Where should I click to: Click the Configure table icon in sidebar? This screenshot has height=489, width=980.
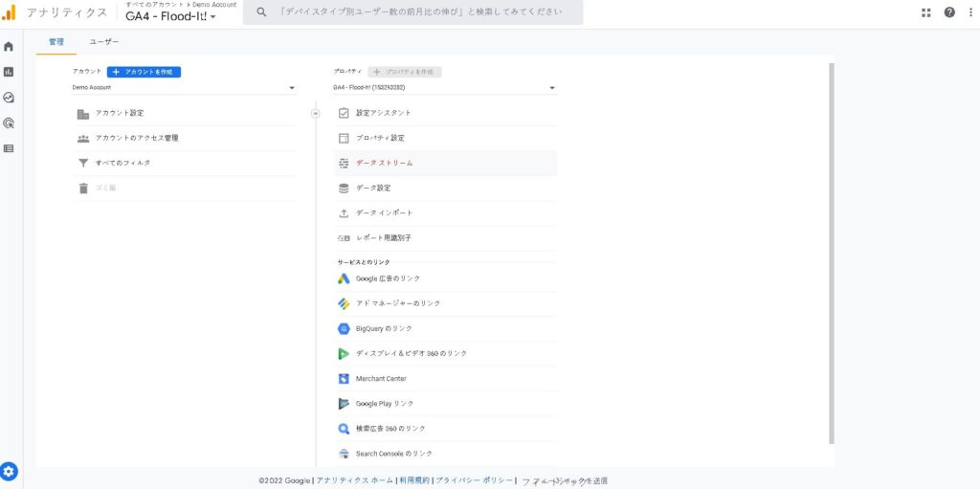(9, 148)
